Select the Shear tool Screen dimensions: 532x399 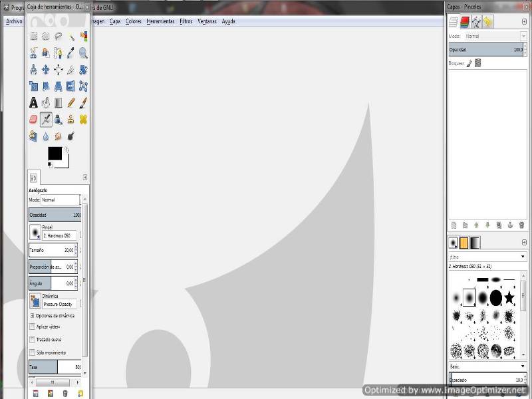[46, 86]
